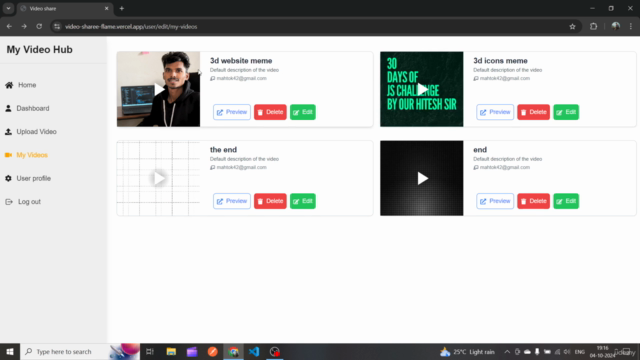Open User profile settings
The height and width of the screenshot is (360, 640).
pos(33,178)
